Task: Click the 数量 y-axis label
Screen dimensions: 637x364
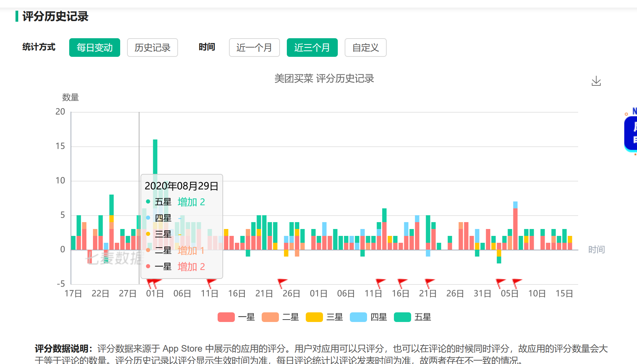Action: [x=71, y=97]
